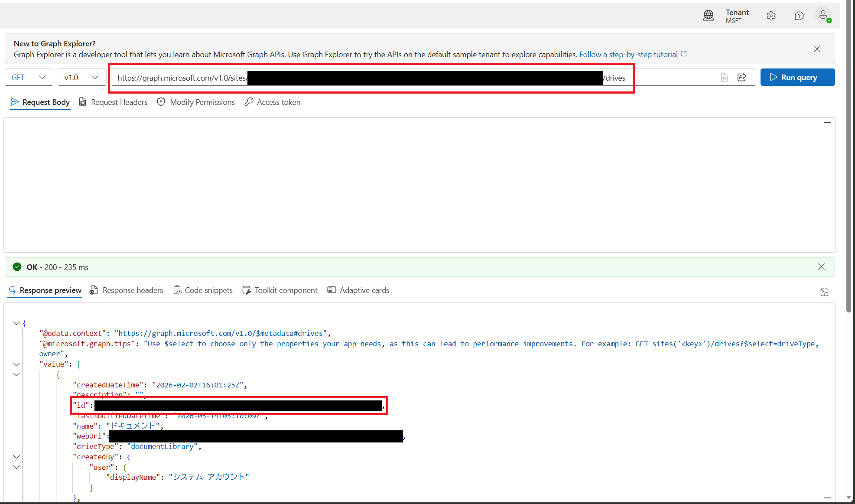Click the Tenant MSFT label
Viewport: 855px width, 504px height.
tap(737, 16)
